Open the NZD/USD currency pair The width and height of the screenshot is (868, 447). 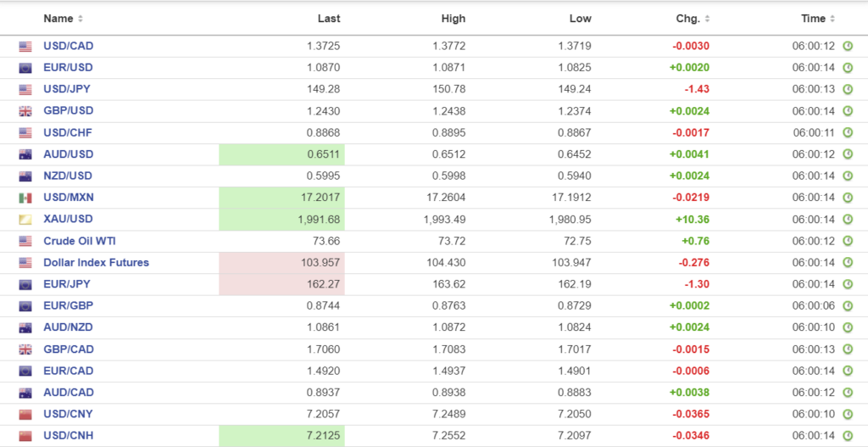[68, 176]
